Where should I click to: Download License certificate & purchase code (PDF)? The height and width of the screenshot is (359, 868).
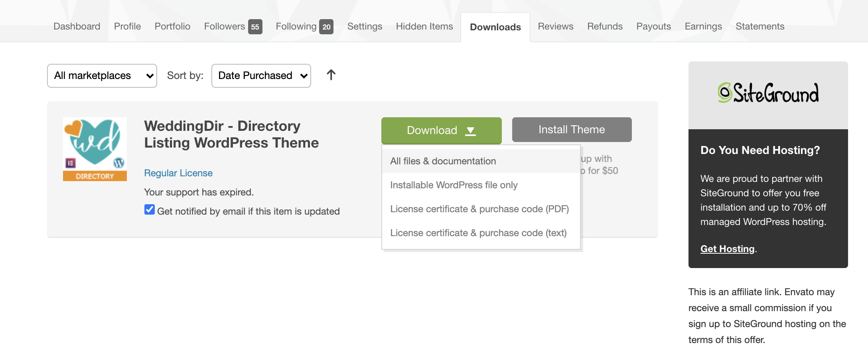pos(479,209)
